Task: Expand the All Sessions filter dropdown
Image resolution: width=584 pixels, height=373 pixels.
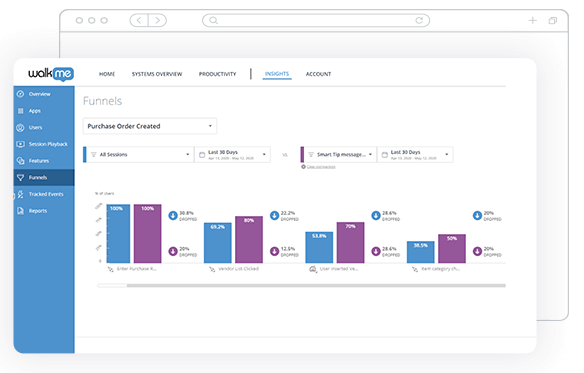Action: [140, 154]
